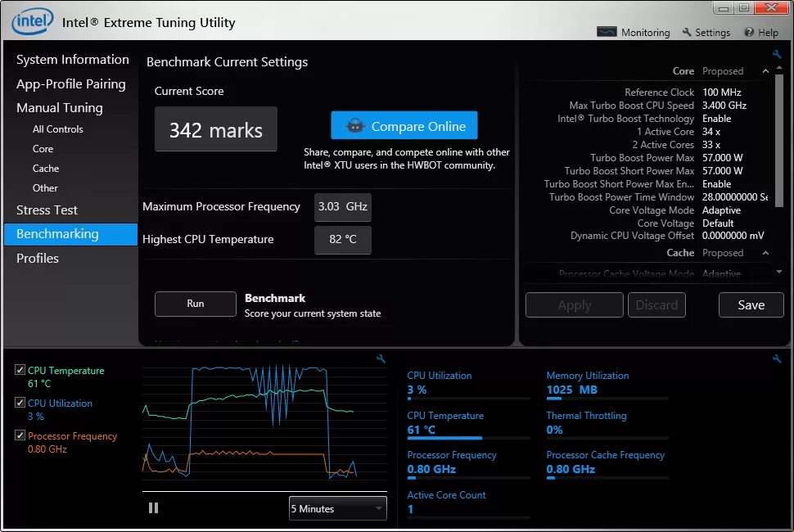Click Dynamic CPU Voltage Offset 0.0000000 mV

[733, 236]
